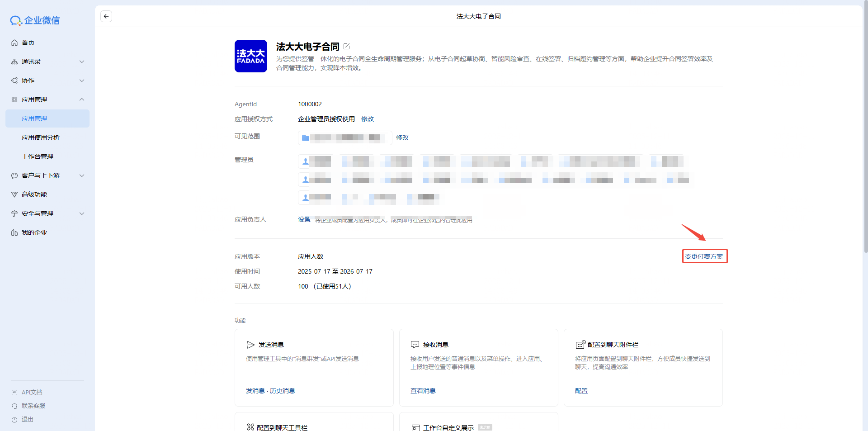Viewport: 868px width, 431px height.
Task: Modify the 可见范围 setting
Action: point(402,137)
